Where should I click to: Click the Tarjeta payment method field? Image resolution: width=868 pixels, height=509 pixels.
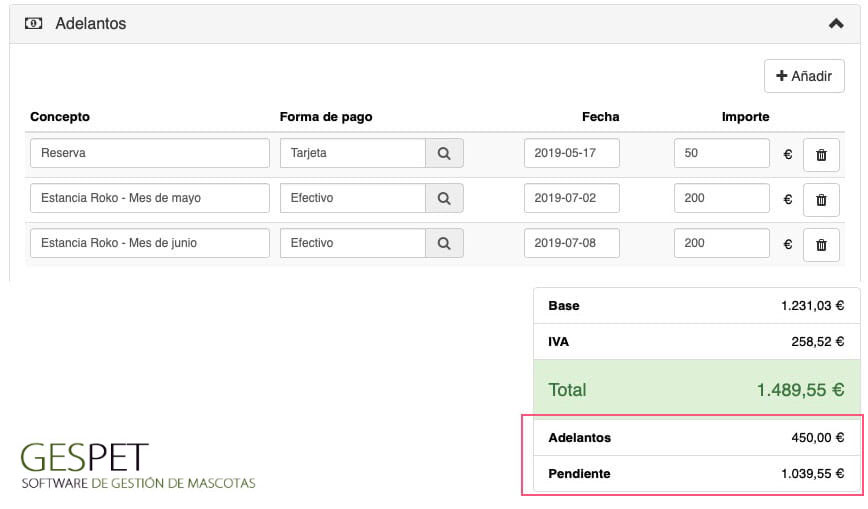coord(352,154)
